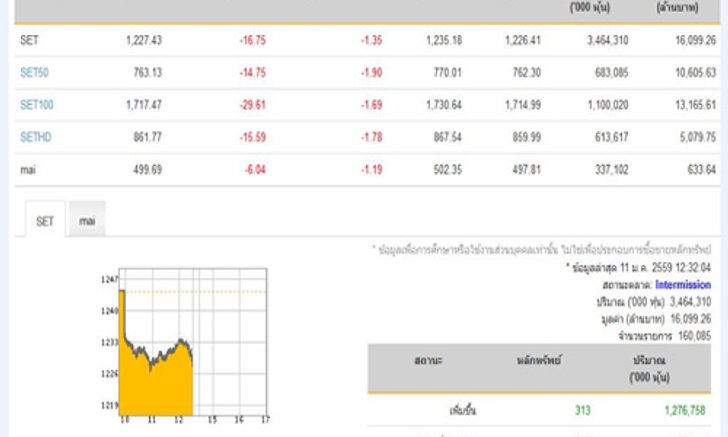Image resolution: width=728 pixels, height=437 pixels.
Task: Select mai low value 497.81
Action: (x=526, y=170)
